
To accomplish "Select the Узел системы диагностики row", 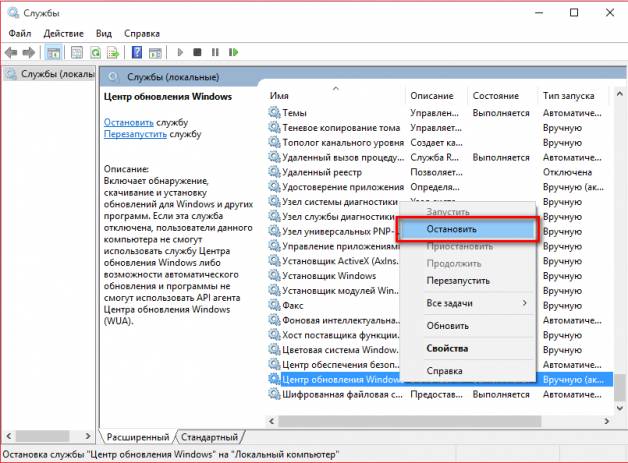I will pos(440,202).
